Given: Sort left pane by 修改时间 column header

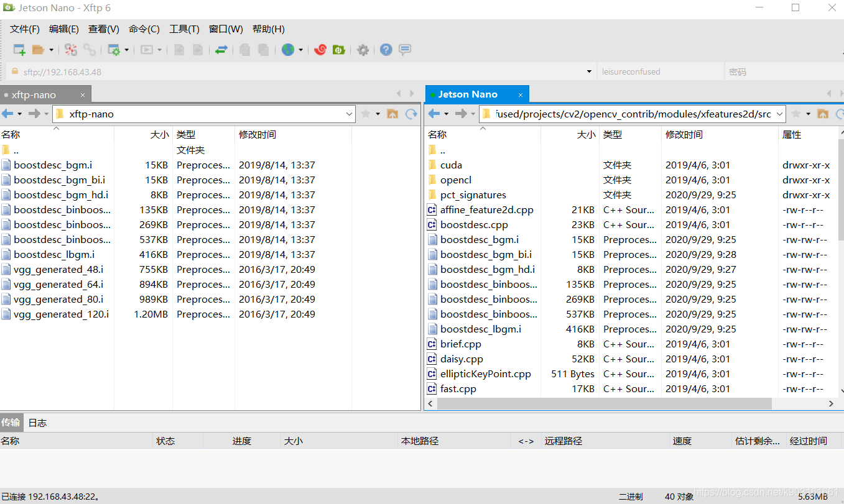Looking at the screenshot, I should 293,134.
